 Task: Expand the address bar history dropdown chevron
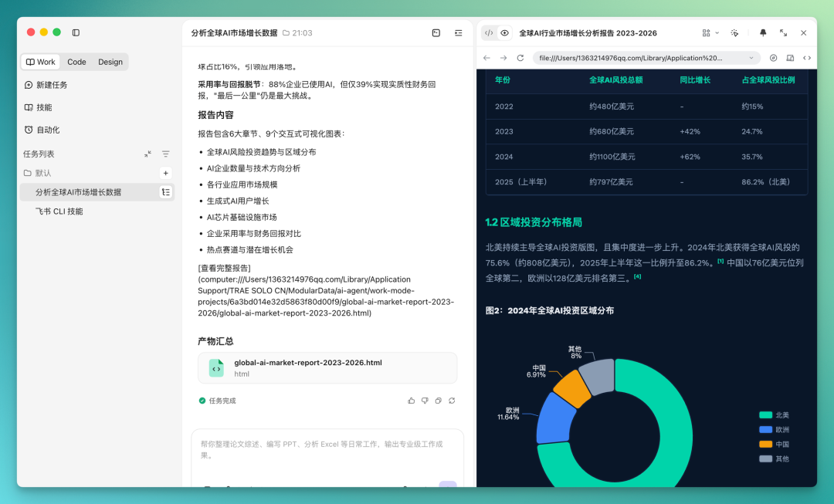coord(751,58)
